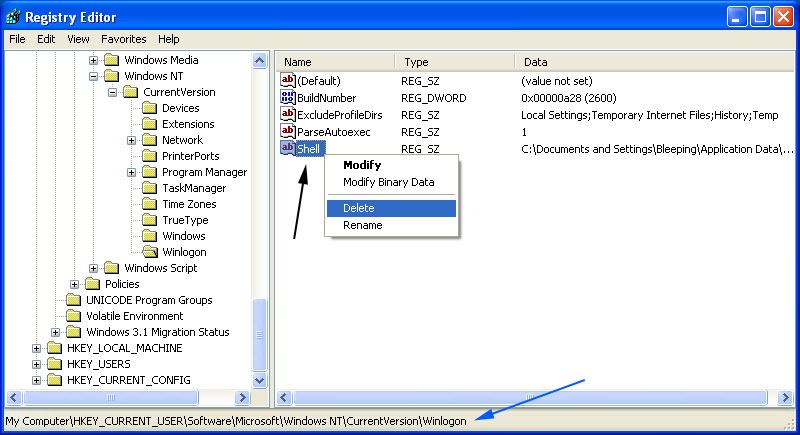The width and height of the screenshot is (800, 435).
Task: Open the Edit menu
Action: click(x=46, y=39)
